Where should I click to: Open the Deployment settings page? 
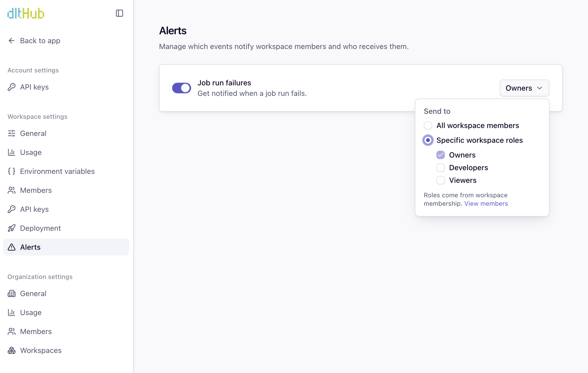pos(66,228)
